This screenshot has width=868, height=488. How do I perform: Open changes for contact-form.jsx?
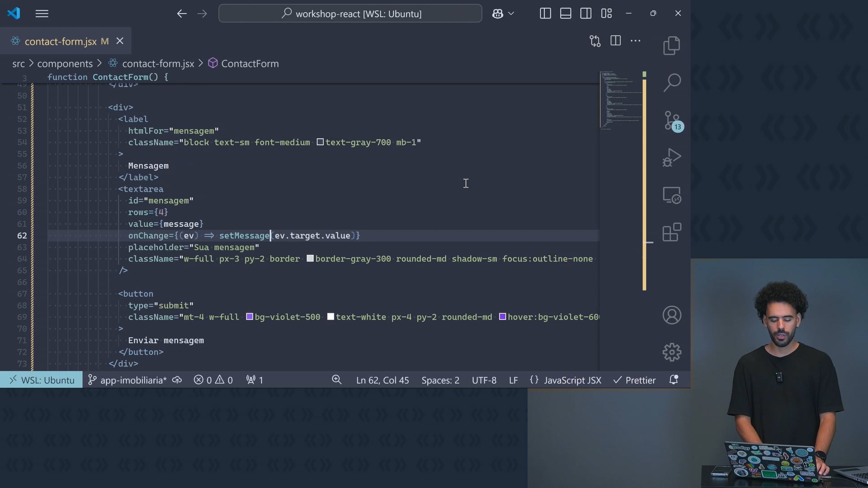point(595,41)
